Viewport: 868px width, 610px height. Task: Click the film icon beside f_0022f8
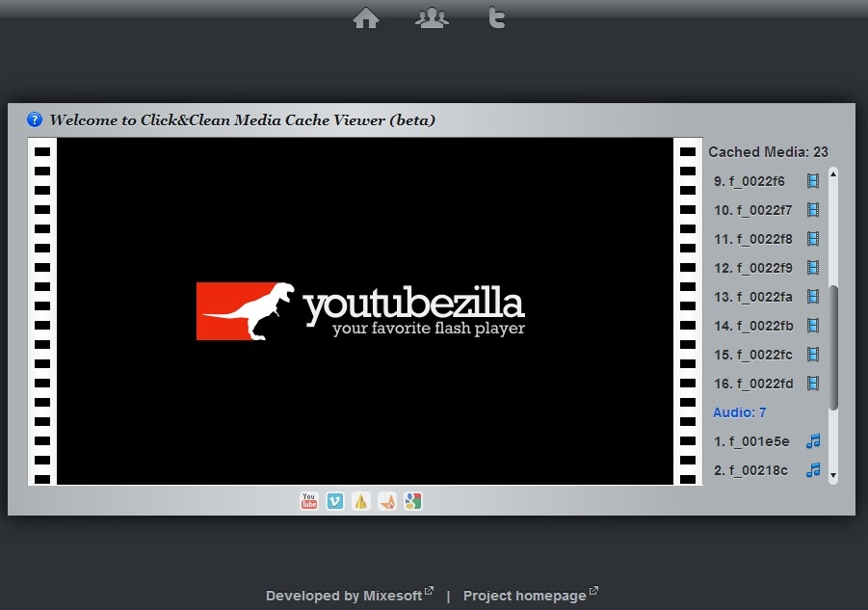[813, 239]
